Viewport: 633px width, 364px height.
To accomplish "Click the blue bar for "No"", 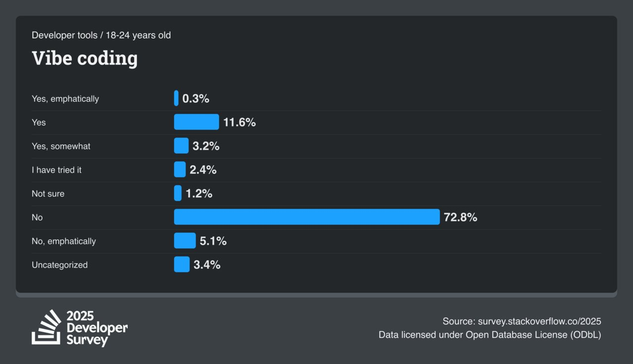I will pos(307,217).
